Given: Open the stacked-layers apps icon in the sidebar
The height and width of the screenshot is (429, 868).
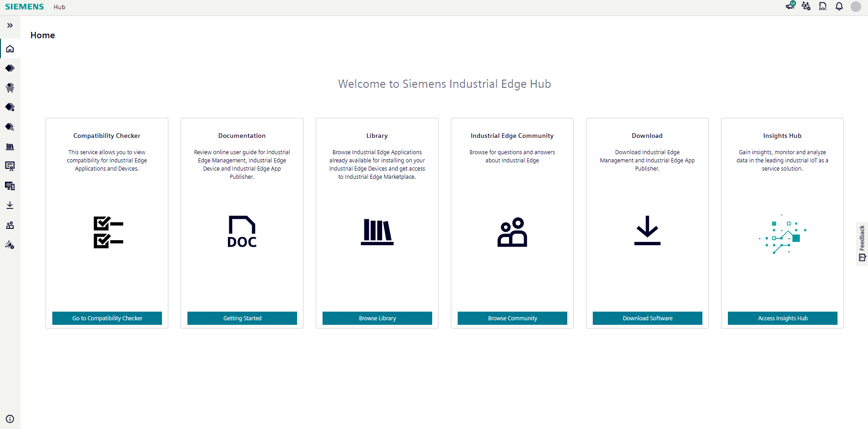Looking at the screenshot, I should (x=10, y=68).
